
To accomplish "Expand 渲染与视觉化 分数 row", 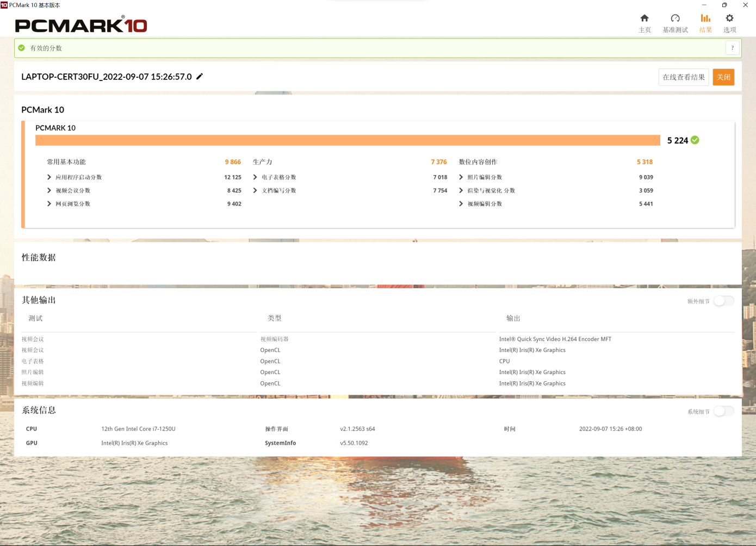I will pyautogui.click(x=461, y=190).
